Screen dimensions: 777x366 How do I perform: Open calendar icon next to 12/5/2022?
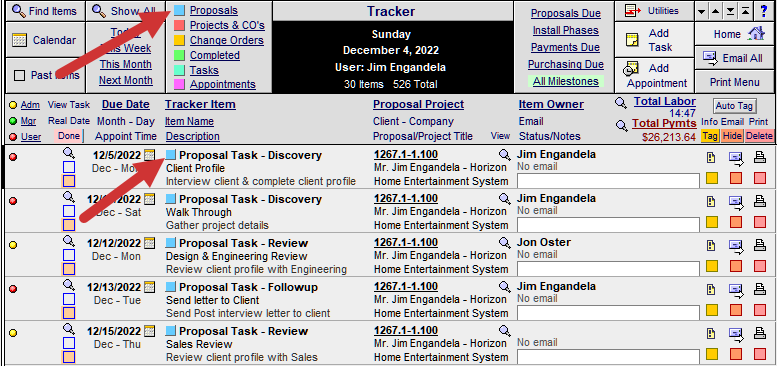[x=149, y=155]
